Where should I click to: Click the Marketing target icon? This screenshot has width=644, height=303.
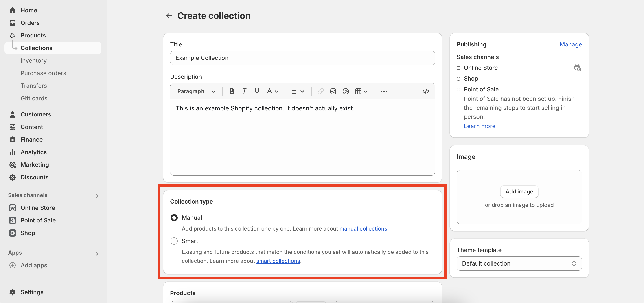point(13,165)
